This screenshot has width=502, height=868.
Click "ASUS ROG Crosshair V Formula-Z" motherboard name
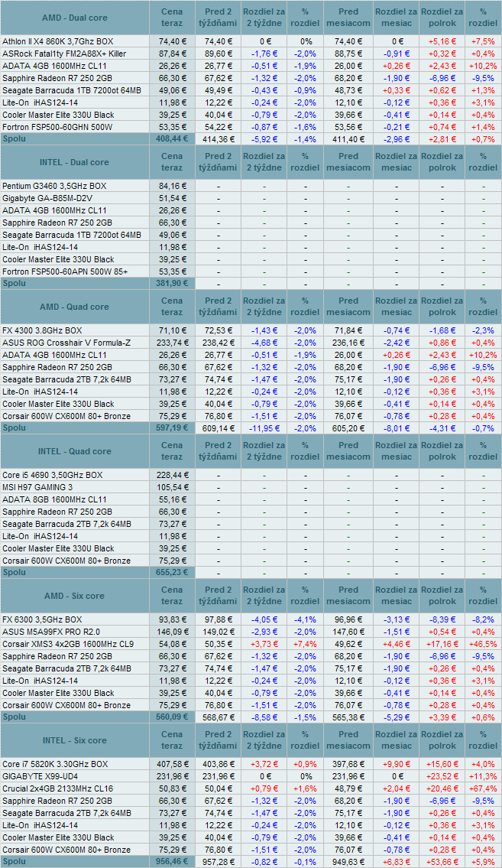[66, 343]
